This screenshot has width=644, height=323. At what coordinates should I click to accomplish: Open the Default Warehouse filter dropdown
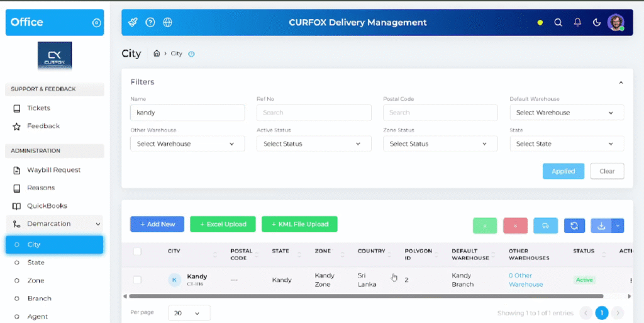pos(566,113)
